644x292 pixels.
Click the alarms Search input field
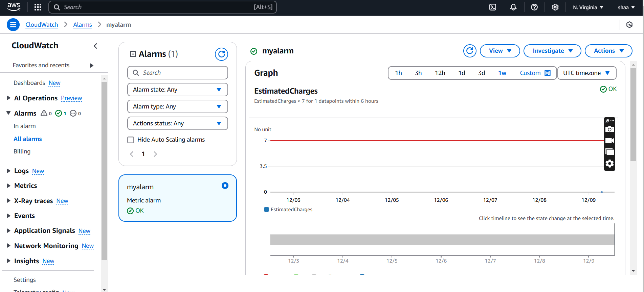[x=178, y=73]
